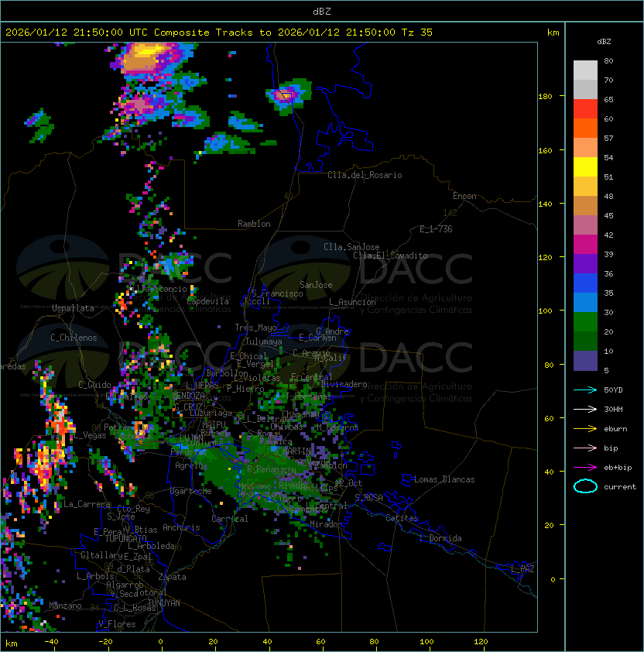The image size is (644, 652).
Task: Click the 'Clla.SanJose' place label
Action: coord(351,247)
